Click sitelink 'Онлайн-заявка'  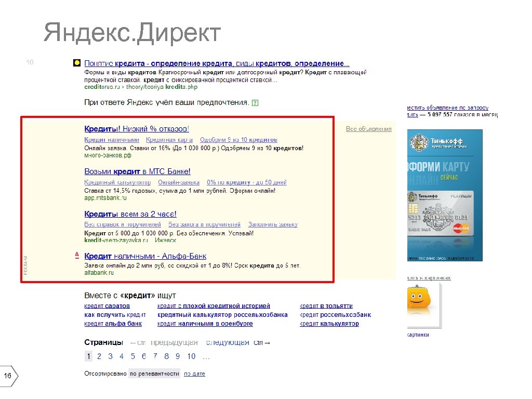179,182
